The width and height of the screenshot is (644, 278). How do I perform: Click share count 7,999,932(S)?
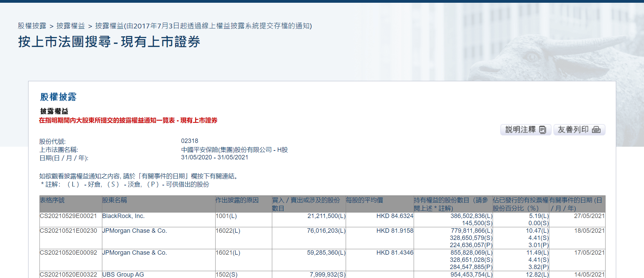tap(327, 275)
